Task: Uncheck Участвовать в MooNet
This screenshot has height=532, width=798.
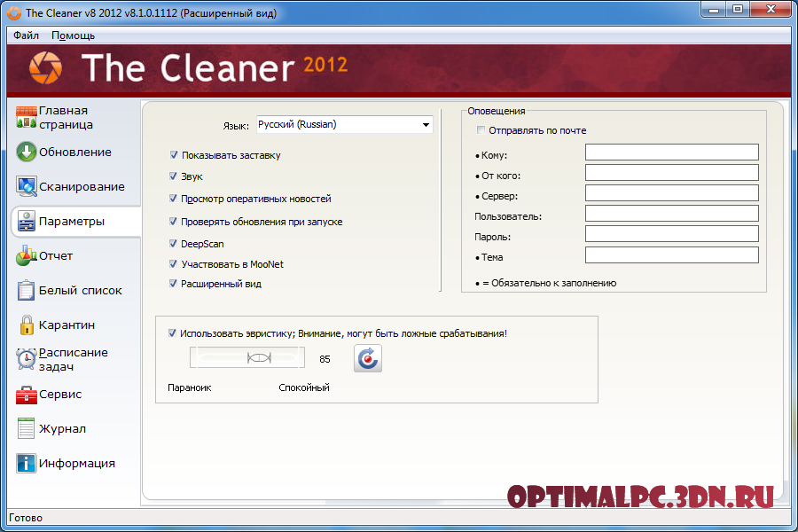Action: coord(173,263)
